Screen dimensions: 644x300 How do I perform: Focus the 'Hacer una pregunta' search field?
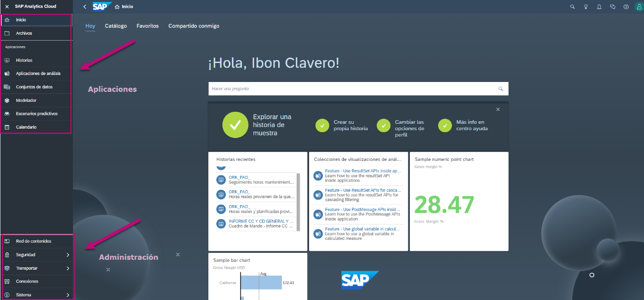click(x=358, y=89)
